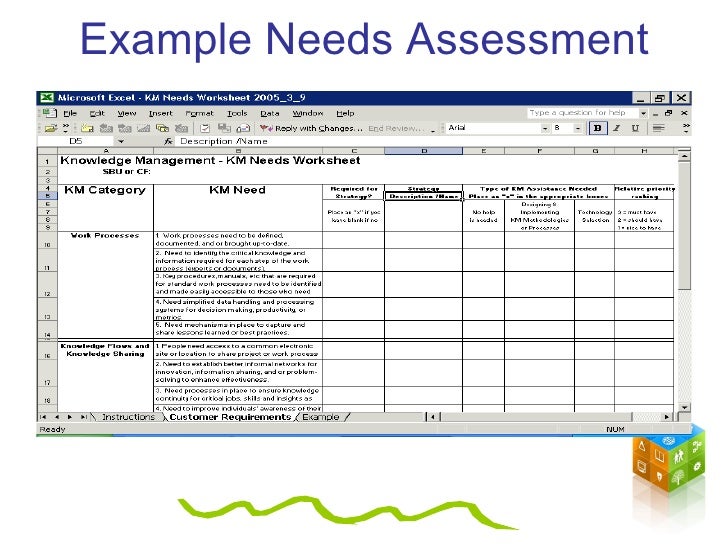Open the File menu
Viewport: 728px width, 546px height.
point(70,113)
